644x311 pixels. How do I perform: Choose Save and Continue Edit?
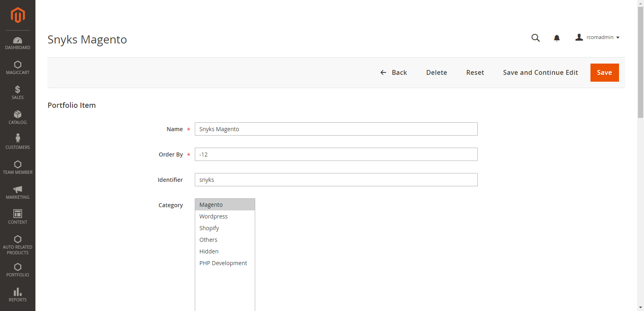tap(541, 72)
